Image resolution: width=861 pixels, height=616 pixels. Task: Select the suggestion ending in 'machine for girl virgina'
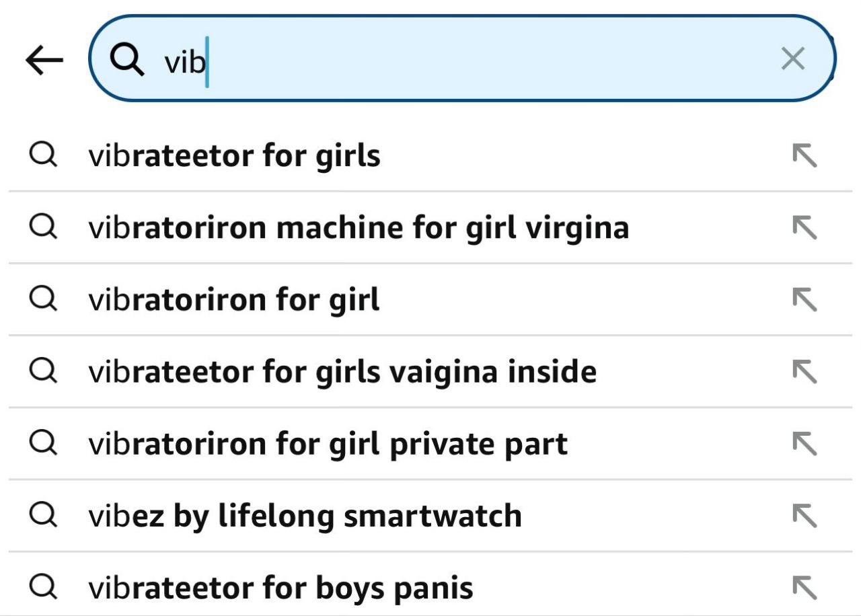coord(430,227)
